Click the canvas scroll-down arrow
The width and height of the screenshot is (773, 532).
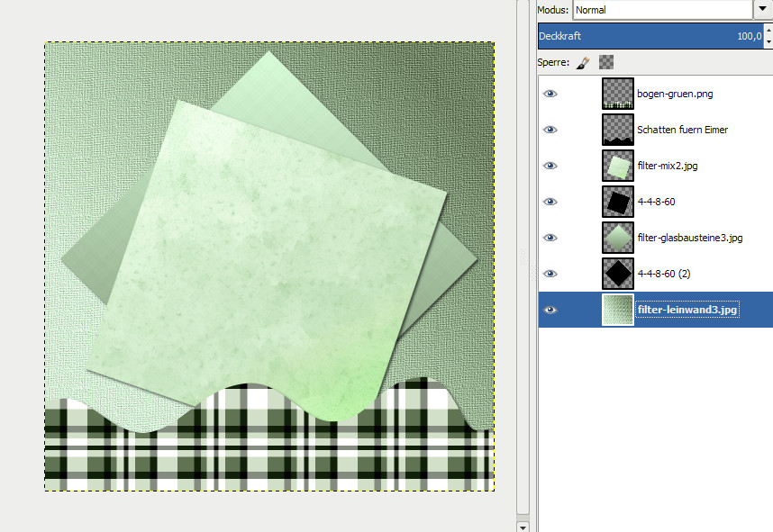pyautogui.click(x=523, y=526)
